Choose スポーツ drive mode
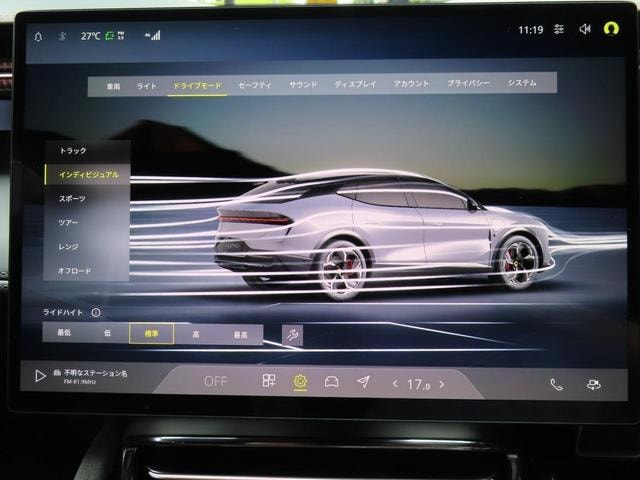Viewport: 640px width, 480px height. 72,199
